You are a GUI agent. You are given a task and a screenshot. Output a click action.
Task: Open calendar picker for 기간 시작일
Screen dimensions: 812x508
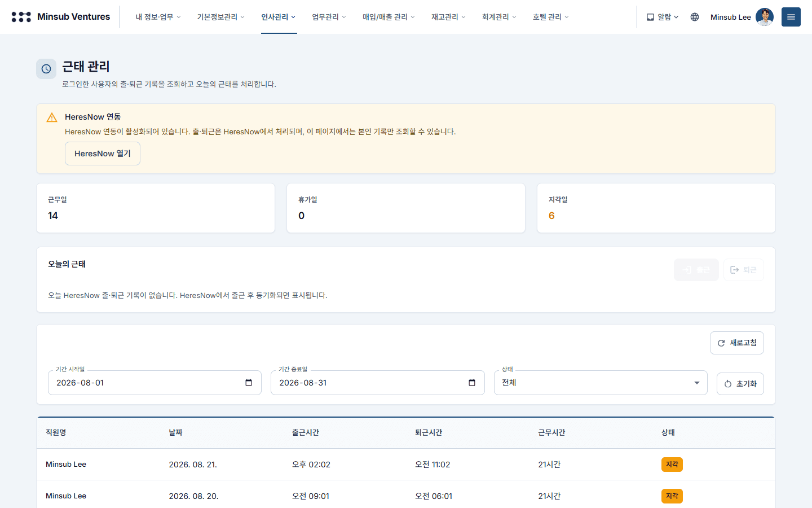click(x=249, y=383)
